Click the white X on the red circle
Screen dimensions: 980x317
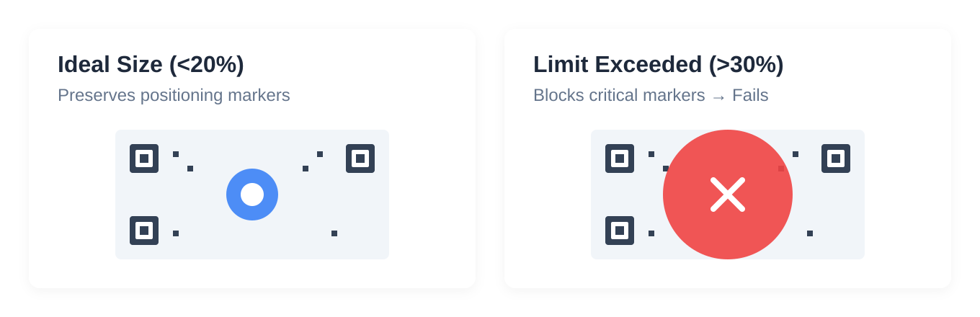click(728, 195)
